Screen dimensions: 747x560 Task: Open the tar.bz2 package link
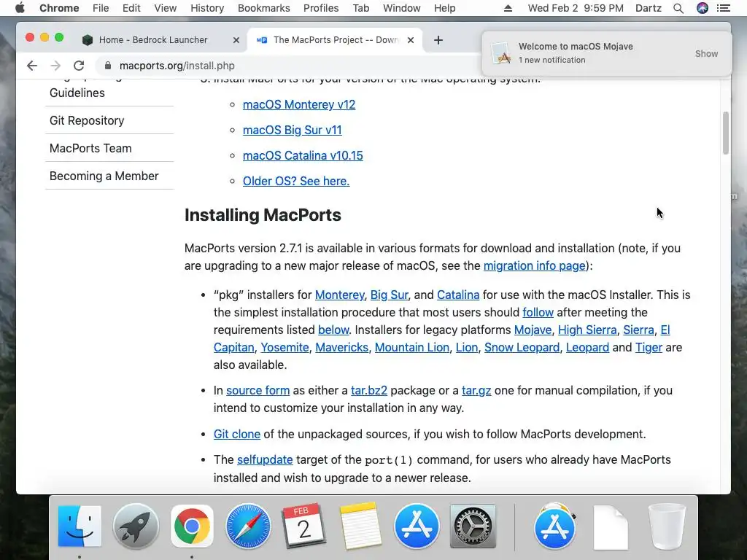click(x=368, y=391)
